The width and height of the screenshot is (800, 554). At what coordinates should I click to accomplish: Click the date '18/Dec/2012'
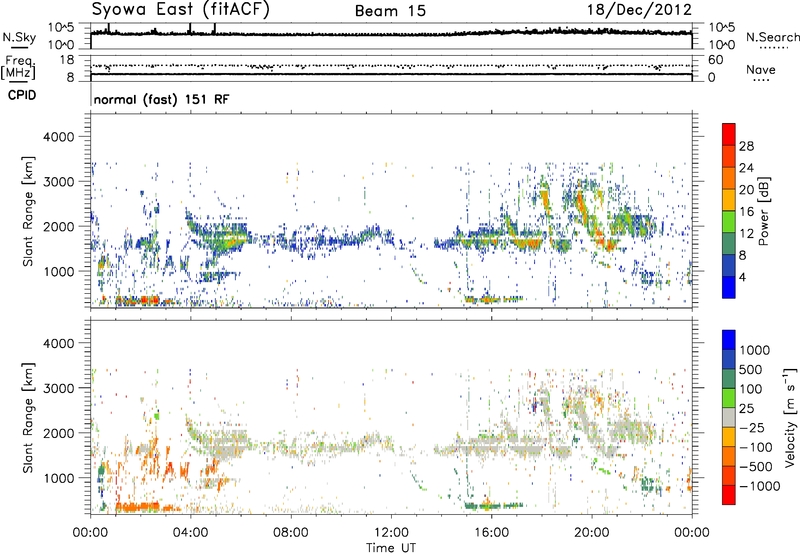coord(639,10)
